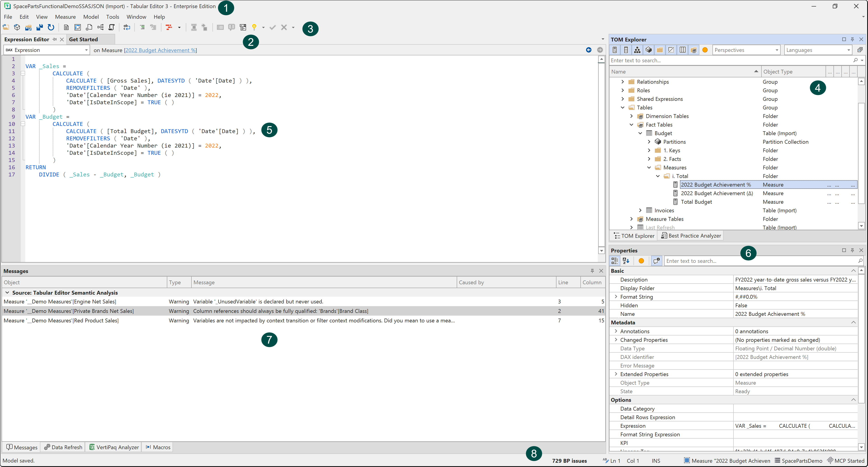Image resolution: width=868 pixels, height=467 pixels.
Task: Click the lightbulb code actions icon
Action: pyautogui.click(x=254, y=27)
